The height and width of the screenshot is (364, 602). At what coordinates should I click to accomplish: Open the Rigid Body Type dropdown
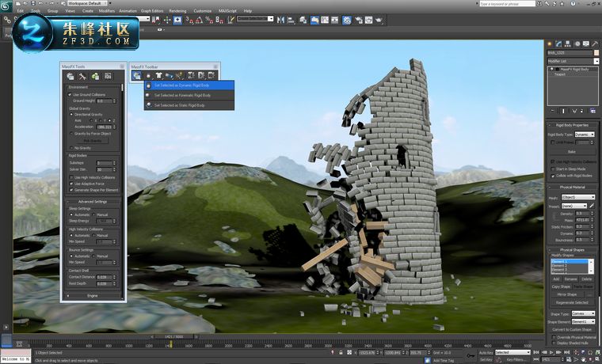pos(585,135)
